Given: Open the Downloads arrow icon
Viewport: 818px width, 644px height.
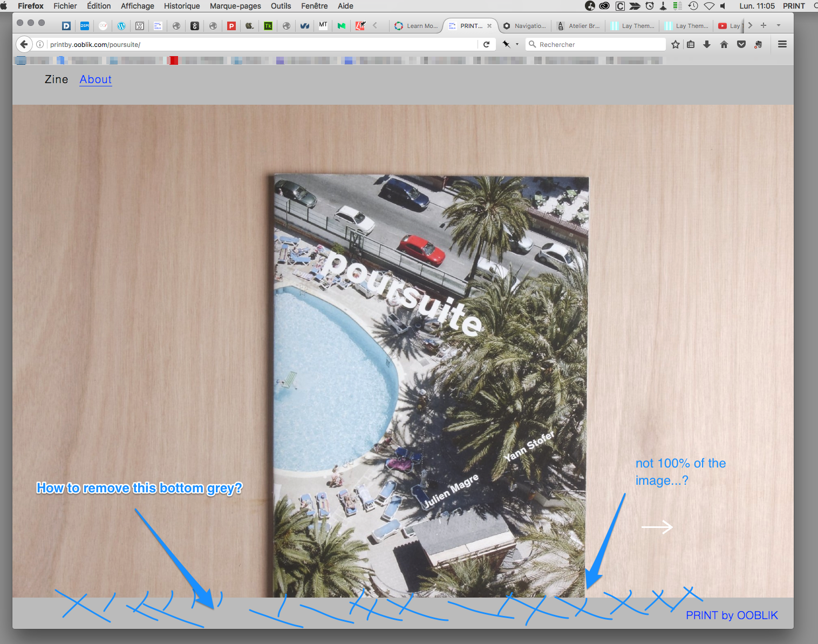Looking at the screenshot, I should (707, 44).
